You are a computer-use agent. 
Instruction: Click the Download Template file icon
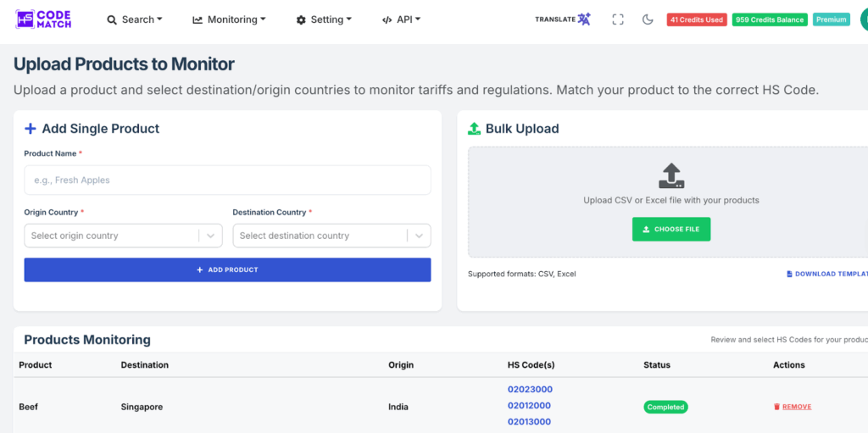tap(789, 274)
